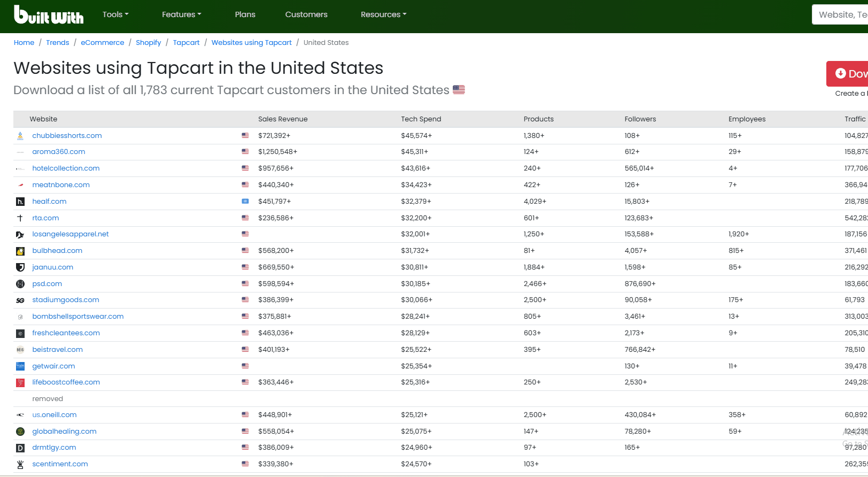Click the Employees column header
This screenshot has width=868, height=477.
tap(747, 119)
